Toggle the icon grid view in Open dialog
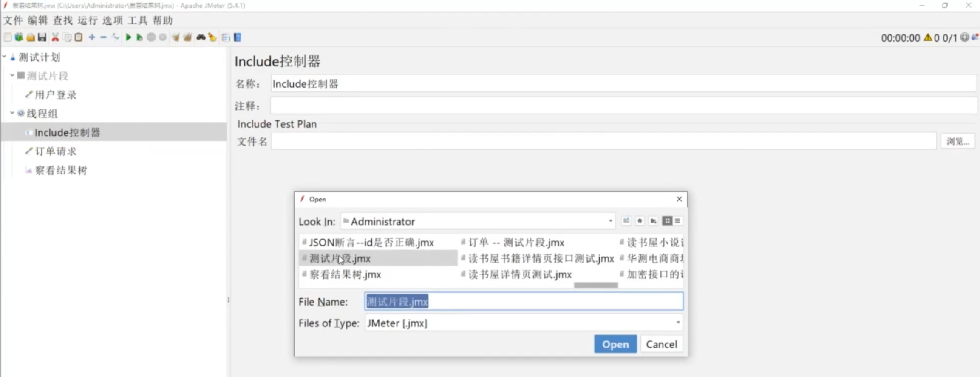 [667, 221]
